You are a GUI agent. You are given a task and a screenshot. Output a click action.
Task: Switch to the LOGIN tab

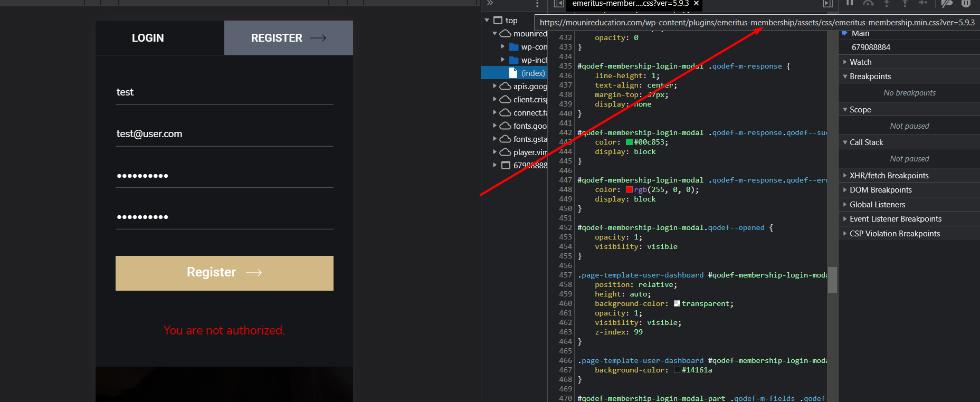point(160,38)
